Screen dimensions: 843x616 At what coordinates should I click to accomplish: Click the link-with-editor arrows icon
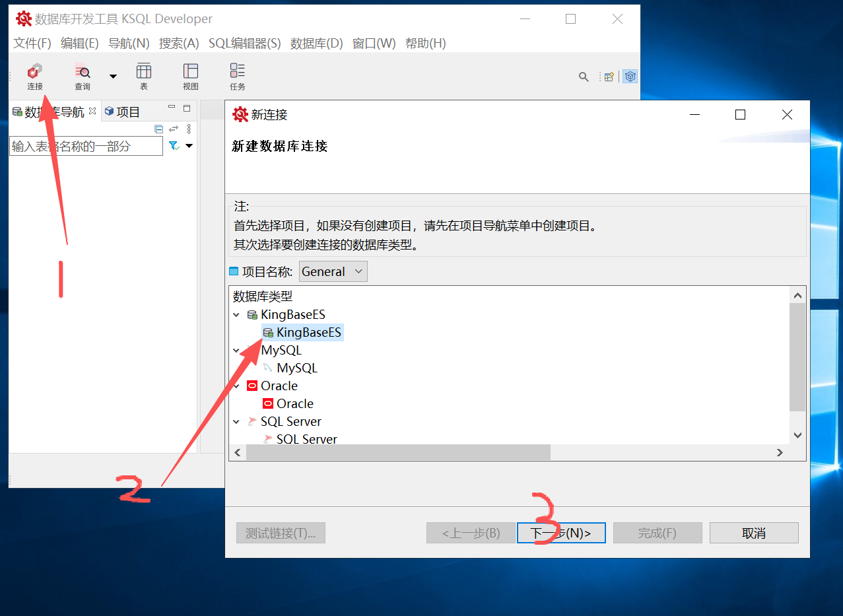174,129
